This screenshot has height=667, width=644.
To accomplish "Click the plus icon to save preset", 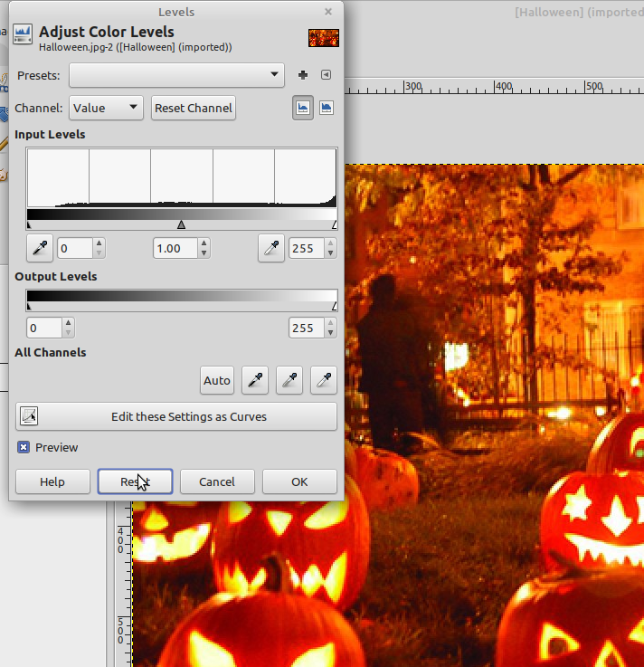I will pyautogui.click(x=303, y=75).
